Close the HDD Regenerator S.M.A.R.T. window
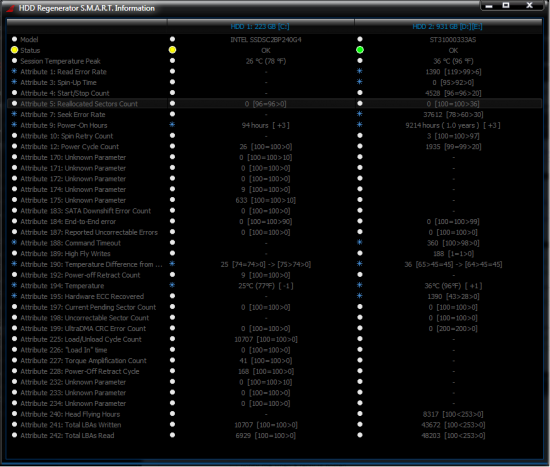This screenshot has height=467, width=550. click(529, 6)
